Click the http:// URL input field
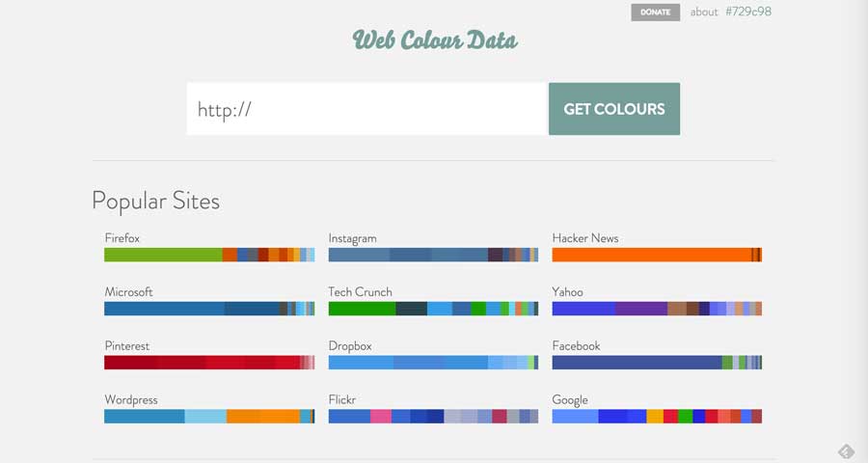 pyautogui.click(x=367, y=109)
